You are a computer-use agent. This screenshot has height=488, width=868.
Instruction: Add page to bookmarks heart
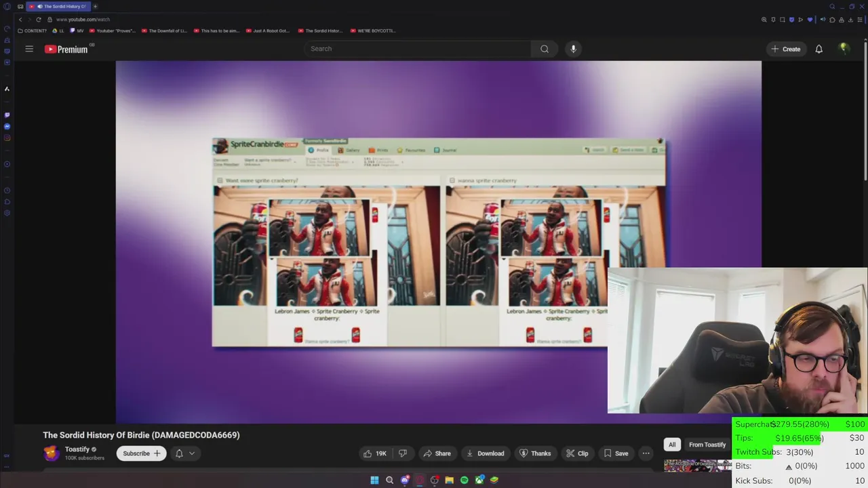pos(810,20)
